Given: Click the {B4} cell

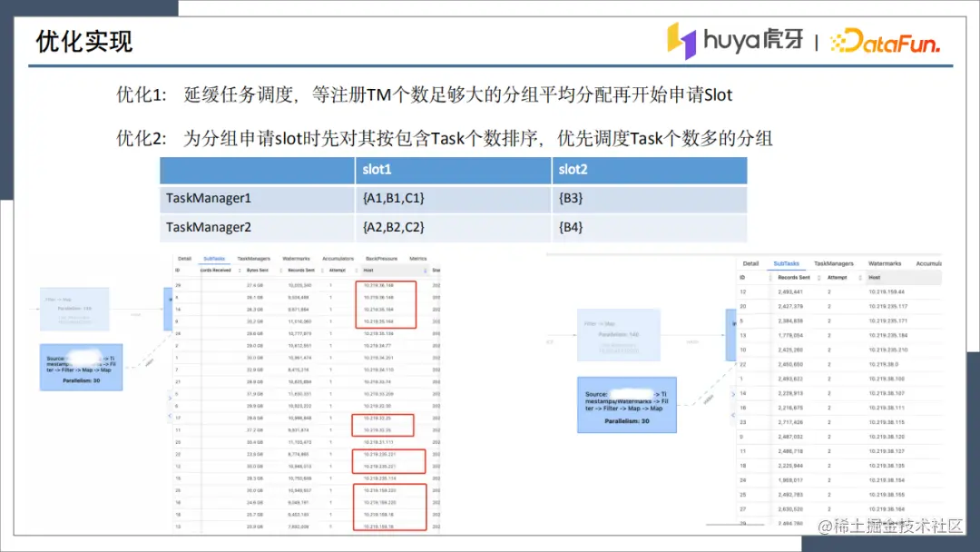Looking at the screenshot, I should tap(650, 227).
